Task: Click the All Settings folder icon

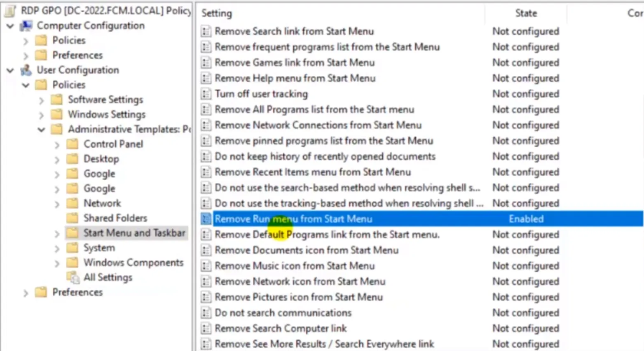Action: pos(73,277)
